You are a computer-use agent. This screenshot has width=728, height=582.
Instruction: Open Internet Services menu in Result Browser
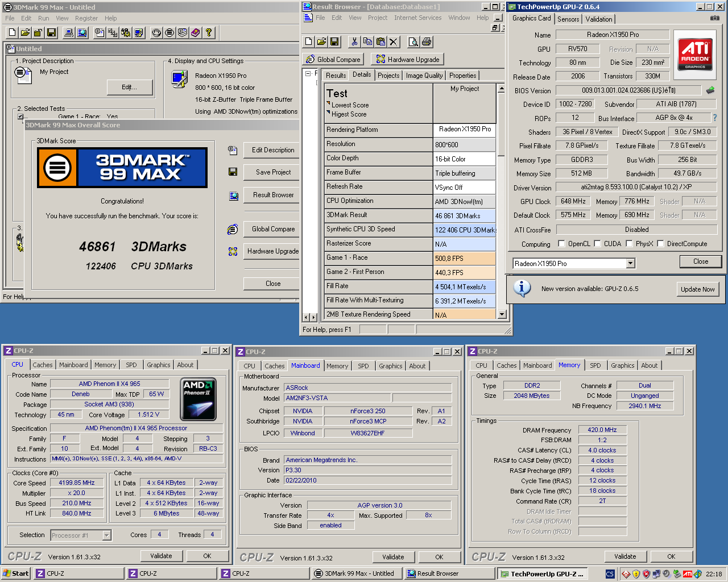pos(417,18)
